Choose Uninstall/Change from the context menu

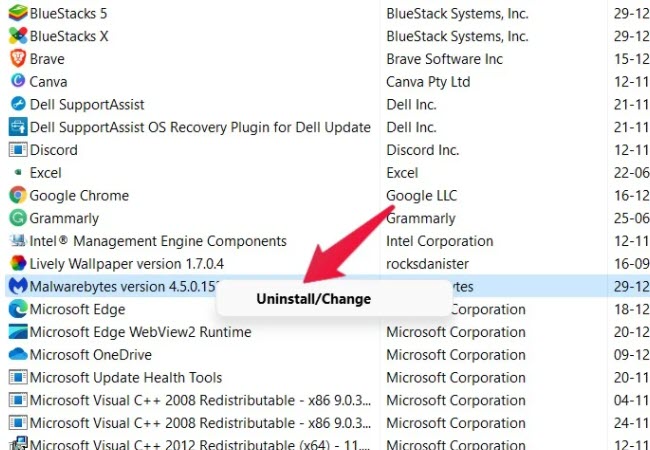point(313,299)
